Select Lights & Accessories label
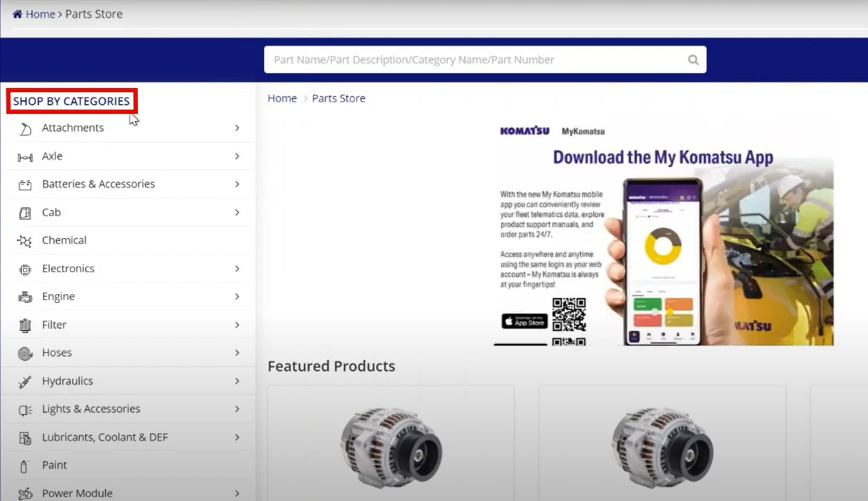Image resolution: width=868 pixels, height=501 pixels. 91,409
